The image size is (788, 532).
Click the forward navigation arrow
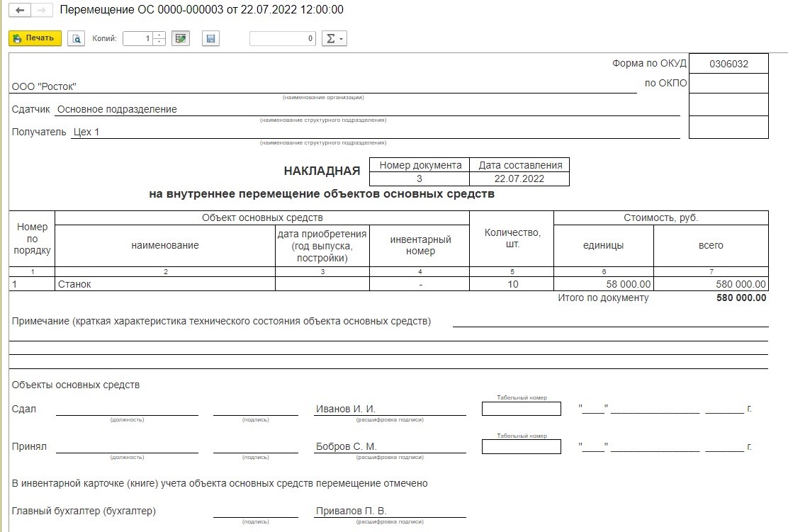tap(42, 10)
